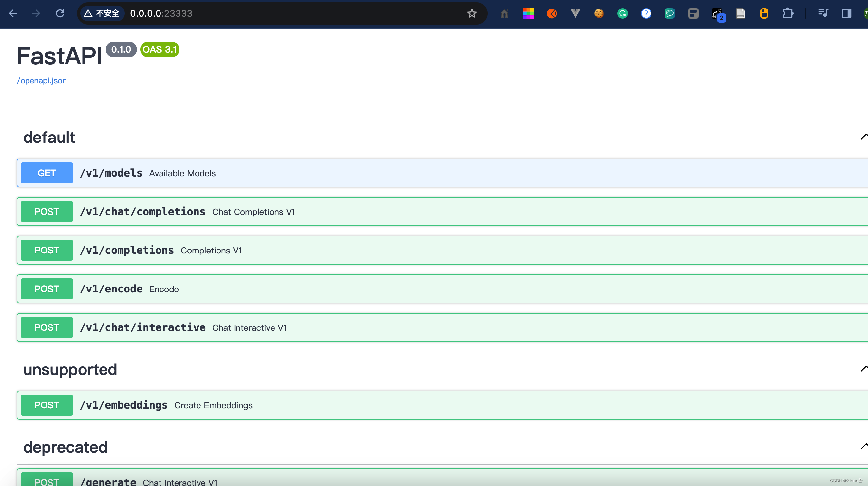Click the 'Chat Completions V1' description

pos(254,212)
